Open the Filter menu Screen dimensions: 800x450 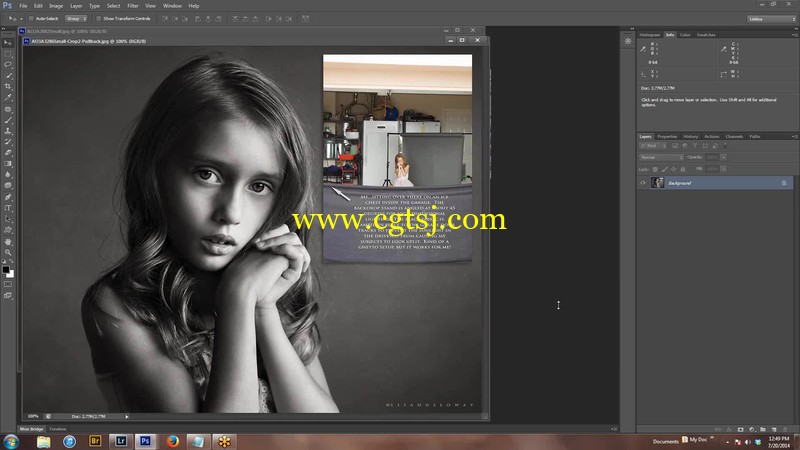(x=133, y=6)
